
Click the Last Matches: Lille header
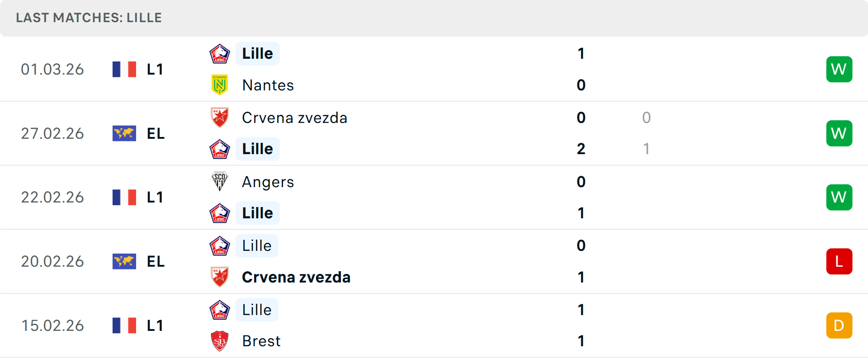[89, 18]
